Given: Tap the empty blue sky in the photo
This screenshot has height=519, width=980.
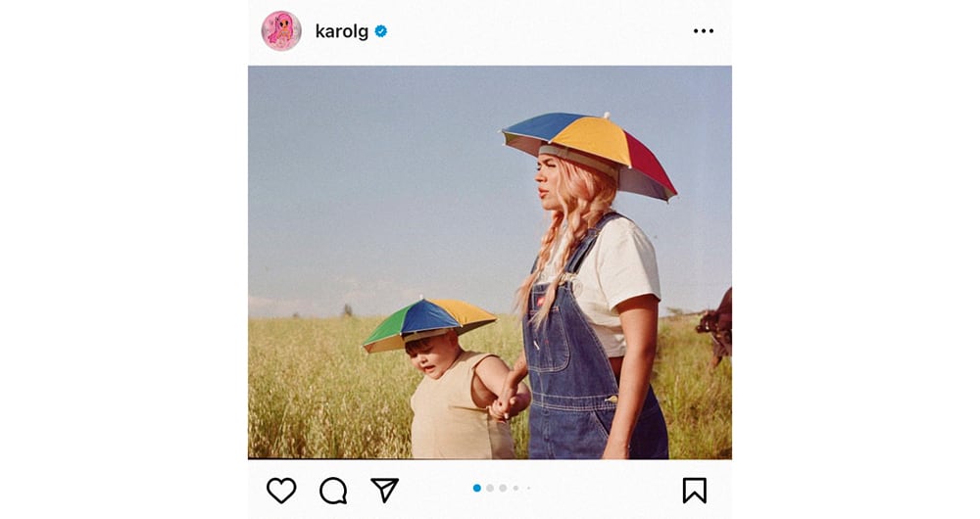Looking at the screenshot, I should click(375, 175).
